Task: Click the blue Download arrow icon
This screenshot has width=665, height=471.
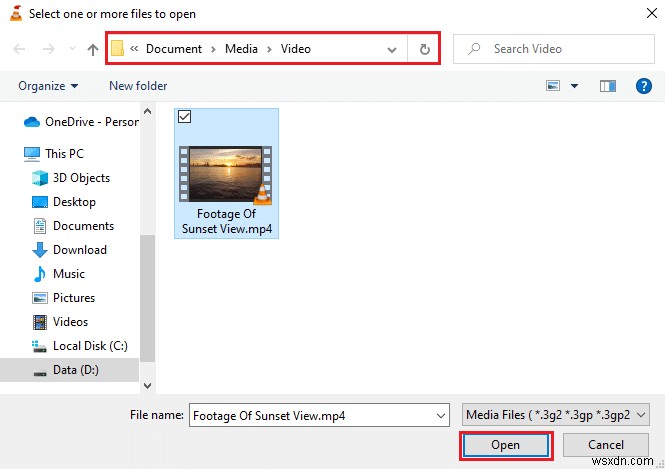Action: (x=40, y=250)
